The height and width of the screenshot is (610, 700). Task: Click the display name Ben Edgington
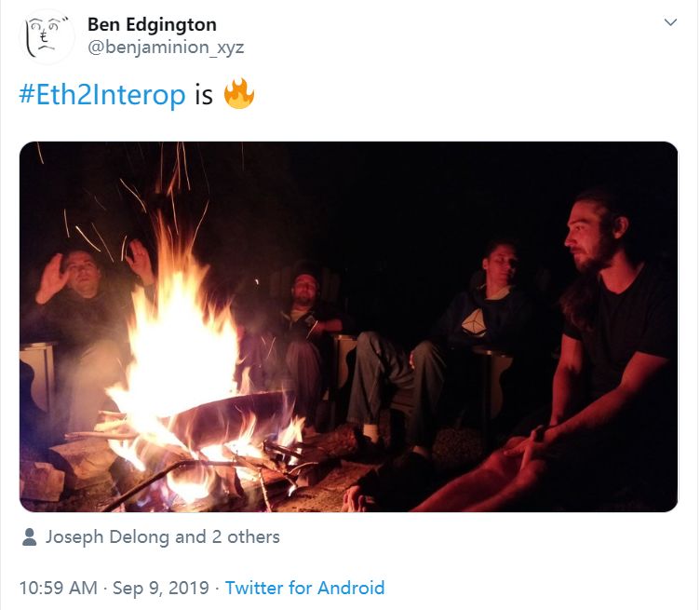coord(152,24)
